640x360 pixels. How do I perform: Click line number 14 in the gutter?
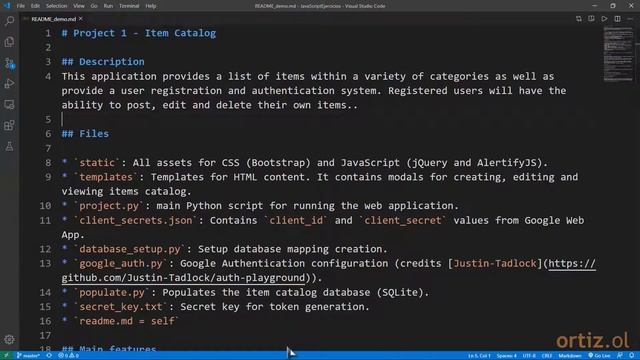point(45,293)
